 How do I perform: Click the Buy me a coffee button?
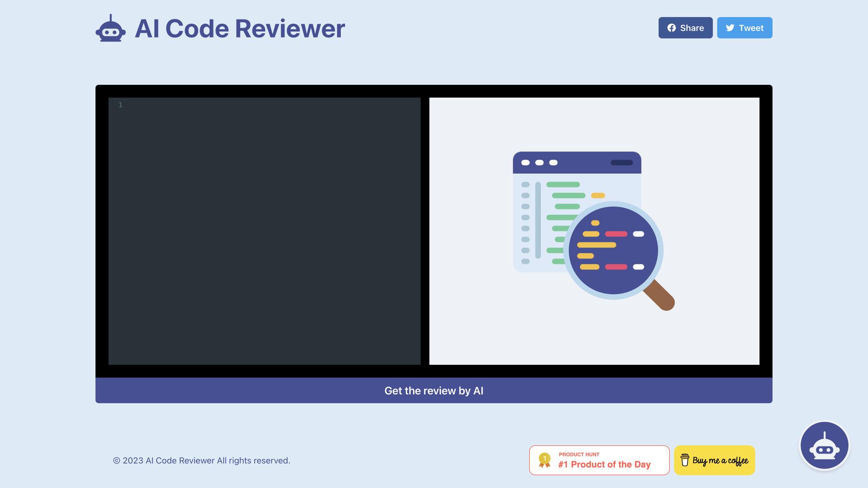[714, 460]
